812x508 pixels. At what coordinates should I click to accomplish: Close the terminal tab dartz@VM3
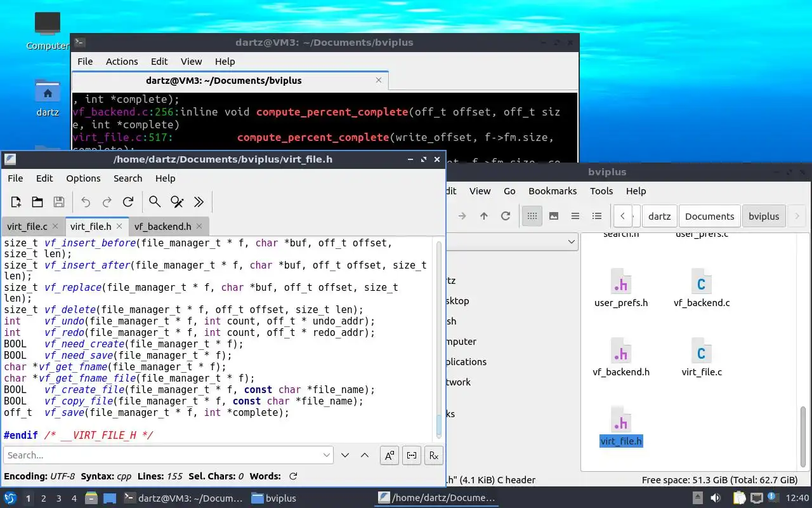[379, 81]
